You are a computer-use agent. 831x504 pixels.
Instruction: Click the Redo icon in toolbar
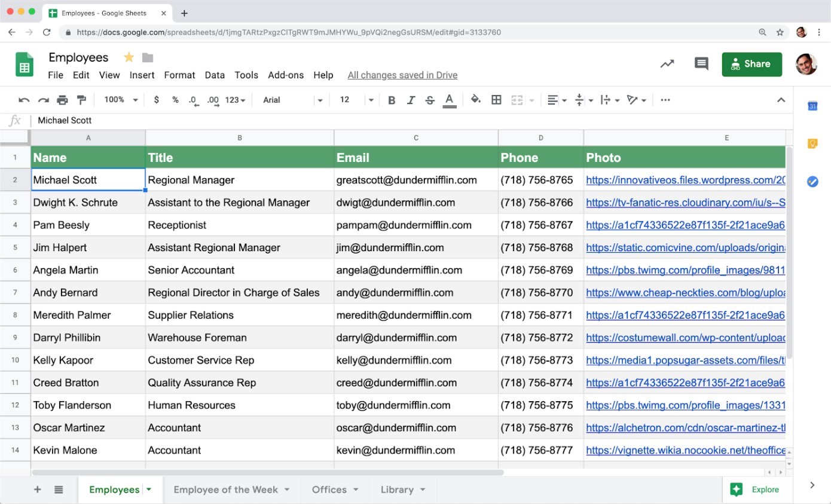pos(43,100)
